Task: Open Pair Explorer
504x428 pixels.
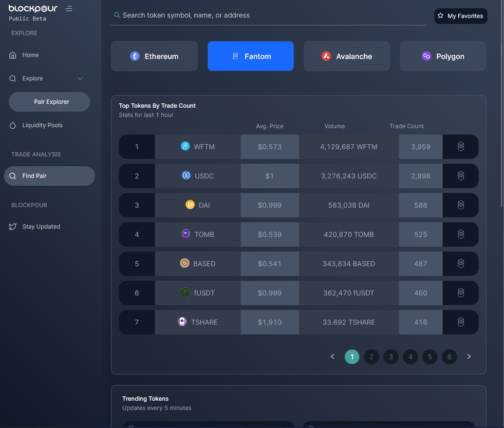Action: [50, 102]
